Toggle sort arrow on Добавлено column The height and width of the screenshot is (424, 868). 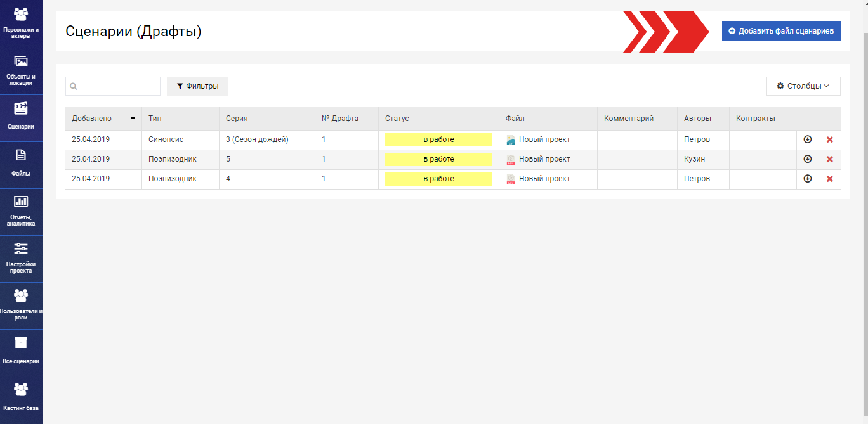coord(133,119)
